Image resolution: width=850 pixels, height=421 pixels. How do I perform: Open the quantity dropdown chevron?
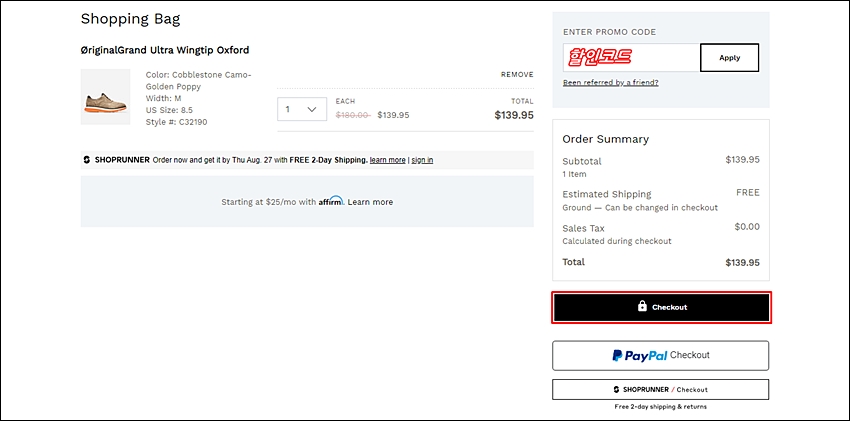click(312, 109)
